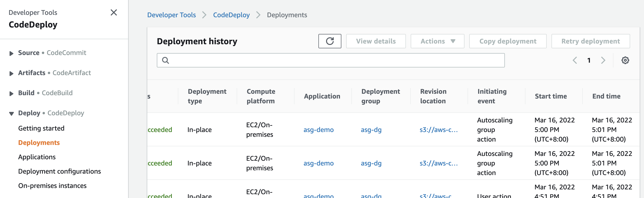This screenshot has width=644, height=198.
Task: Collapse the Deploy CodeDeploy section
Action: click(x=11, y=114)
